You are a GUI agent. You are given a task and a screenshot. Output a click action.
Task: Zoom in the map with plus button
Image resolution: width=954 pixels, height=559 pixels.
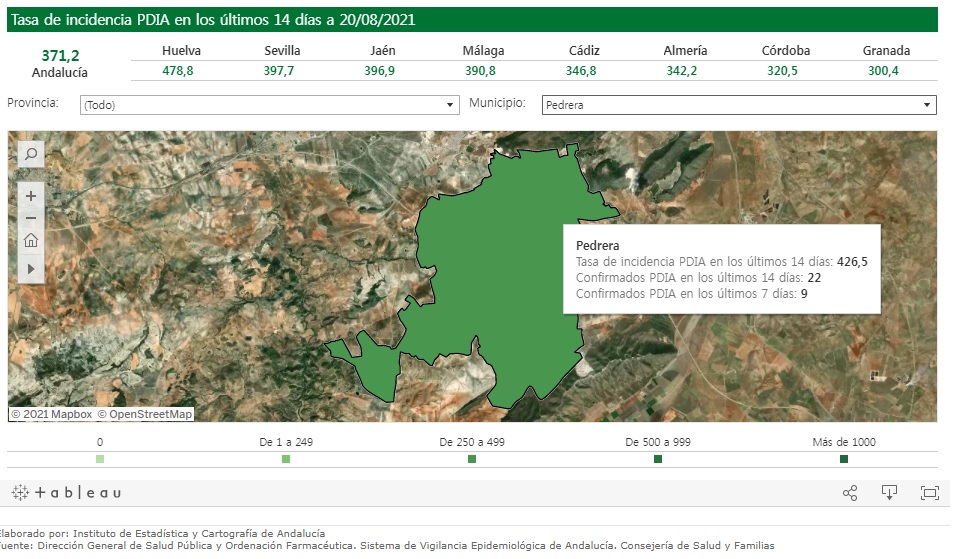pyautogui.click(x=31, y=196)
